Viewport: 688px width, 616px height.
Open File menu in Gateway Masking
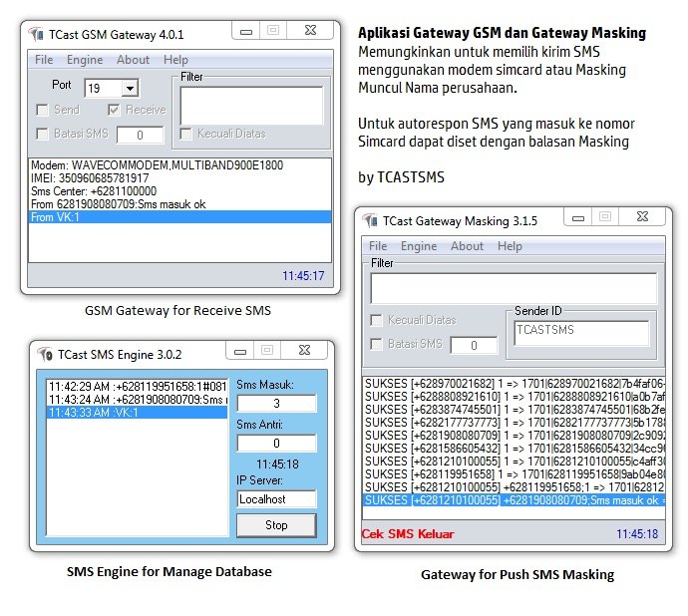[x=378, y=246]
